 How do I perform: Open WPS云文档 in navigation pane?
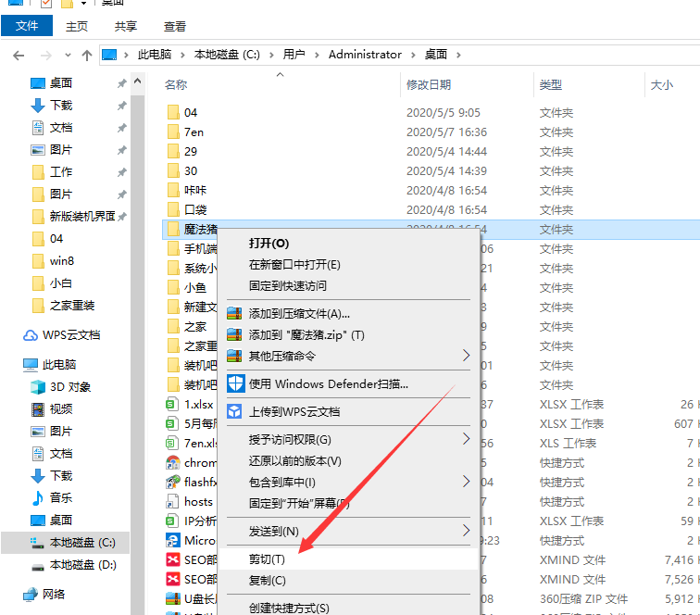coord(71,335)
